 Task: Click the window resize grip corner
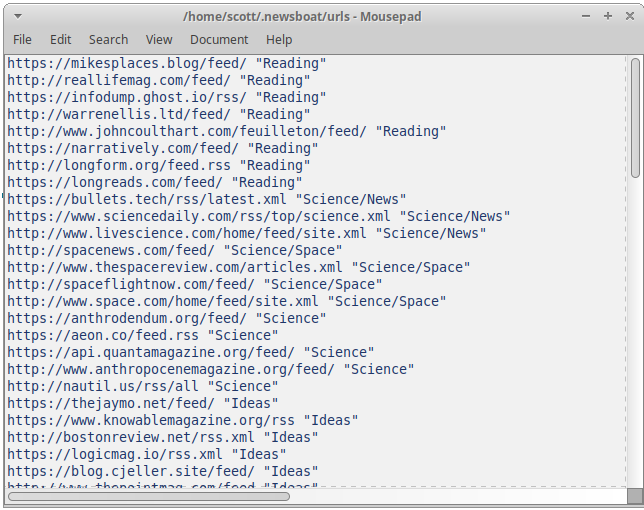[635, 496]
